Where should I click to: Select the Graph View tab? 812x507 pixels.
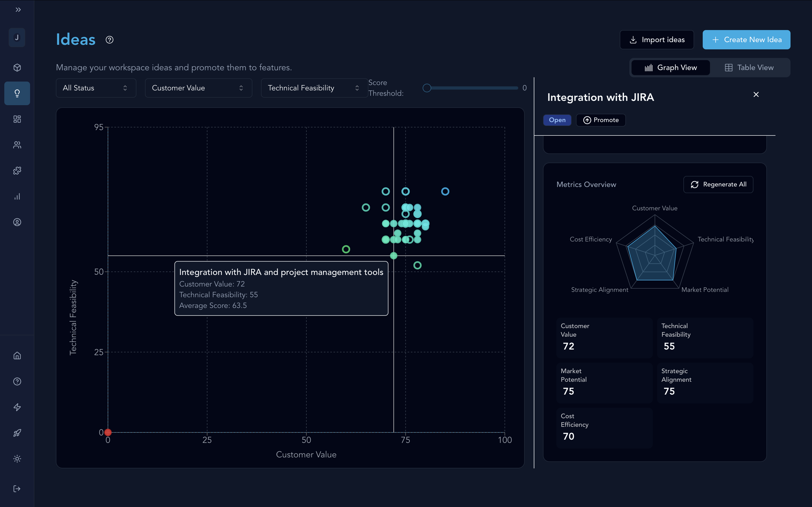670,68
